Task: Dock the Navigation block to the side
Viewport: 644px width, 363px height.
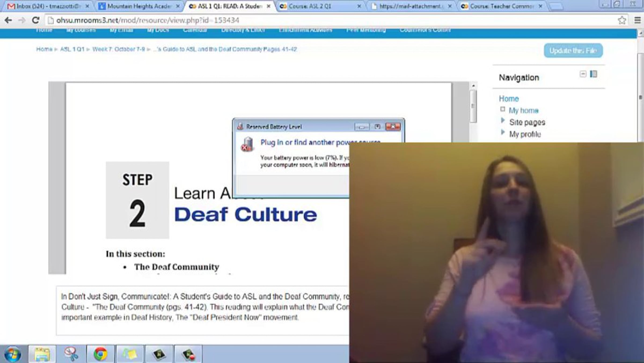Action: (x=594, y=74)
